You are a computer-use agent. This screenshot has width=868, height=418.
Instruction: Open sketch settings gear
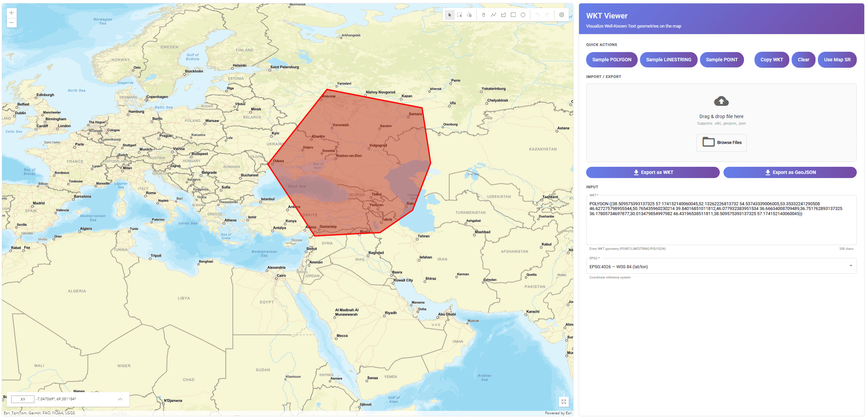pos(561,15)
